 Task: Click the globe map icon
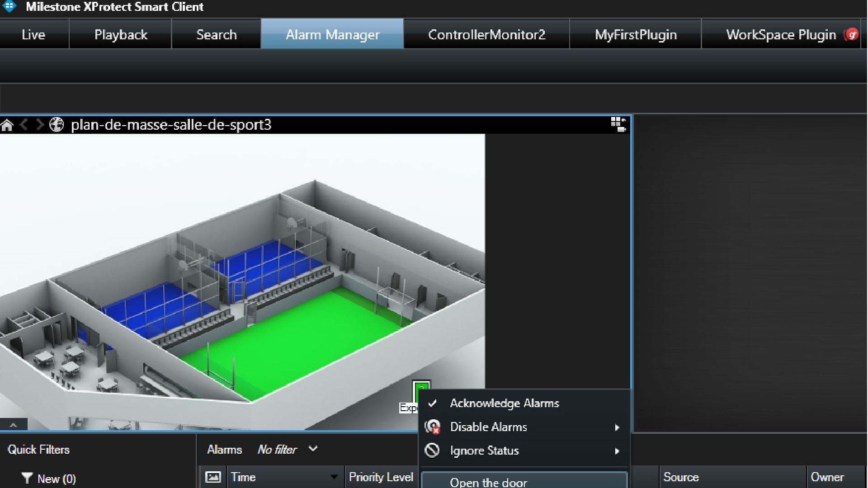[x=57, y=125]
